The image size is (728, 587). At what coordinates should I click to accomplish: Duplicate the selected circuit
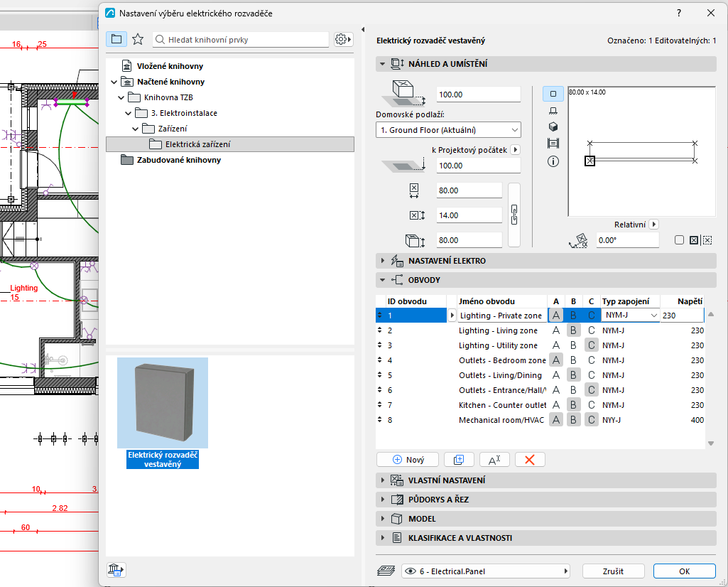coord(459,460)
